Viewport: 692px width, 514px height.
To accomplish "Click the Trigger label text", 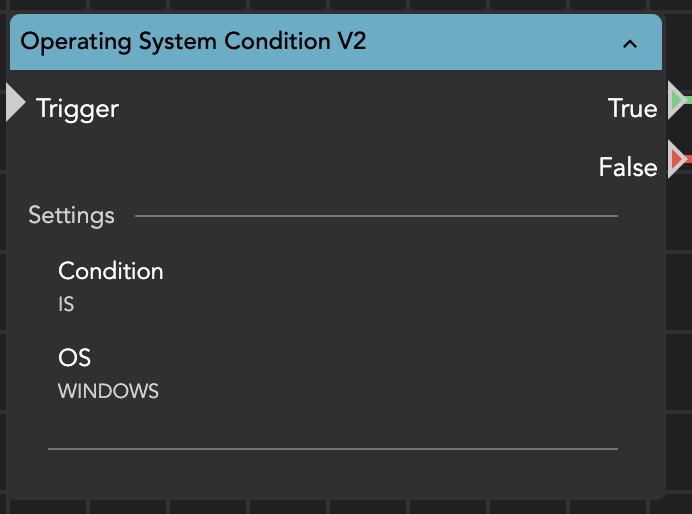I will click(77, 108).
